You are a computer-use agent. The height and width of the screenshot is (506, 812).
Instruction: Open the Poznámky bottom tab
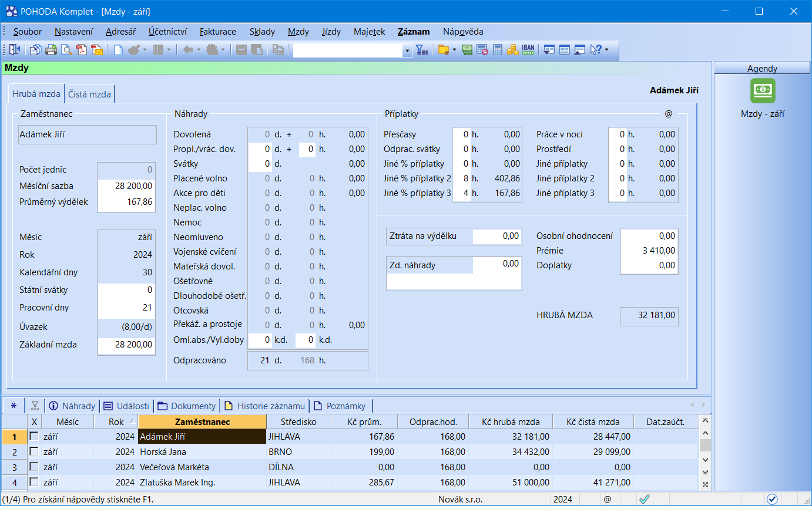click(x=341, y=406)
